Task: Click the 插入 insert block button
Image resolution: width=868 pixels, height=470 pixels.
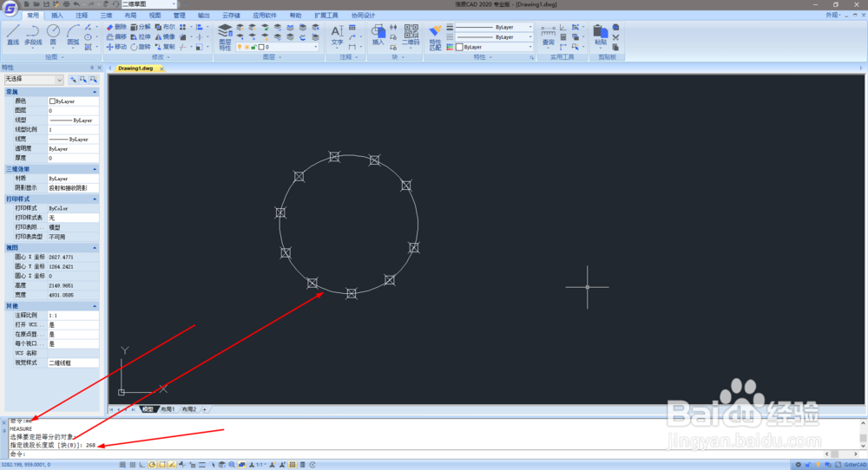Action: pyautogui.click(x=378, y=35)
